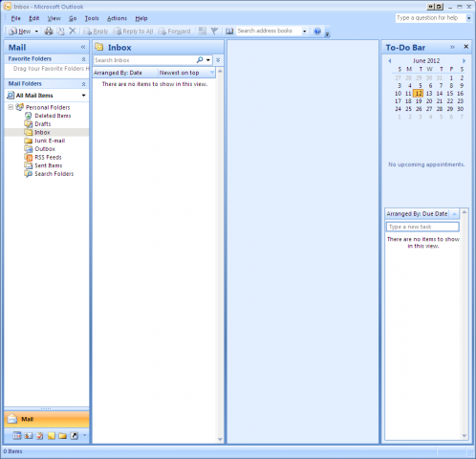Open the Search Inbox options dropdown arrow

click(208, 60)
